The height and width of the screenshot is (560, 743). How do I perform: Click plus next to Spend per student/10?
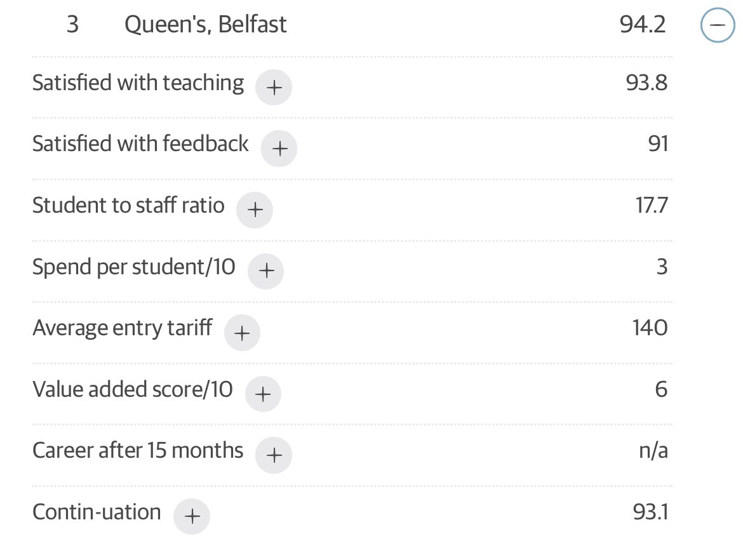point(266,271)
